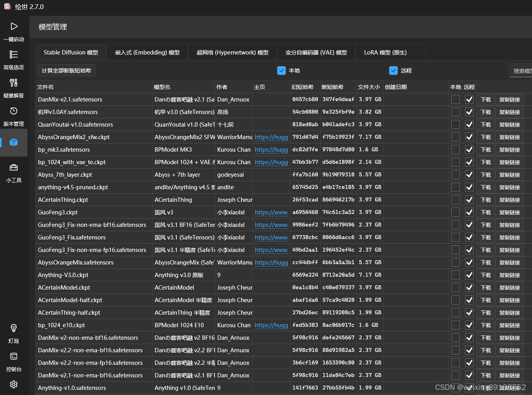Copy link for bp_mk3.safetensors
The image size is (532, 395).
(510, 150)
